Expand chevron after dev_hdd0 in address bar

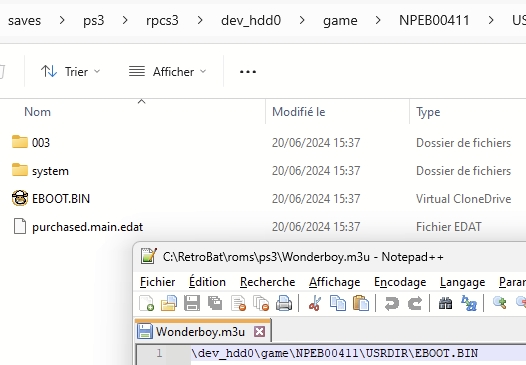tap(302, 20)
